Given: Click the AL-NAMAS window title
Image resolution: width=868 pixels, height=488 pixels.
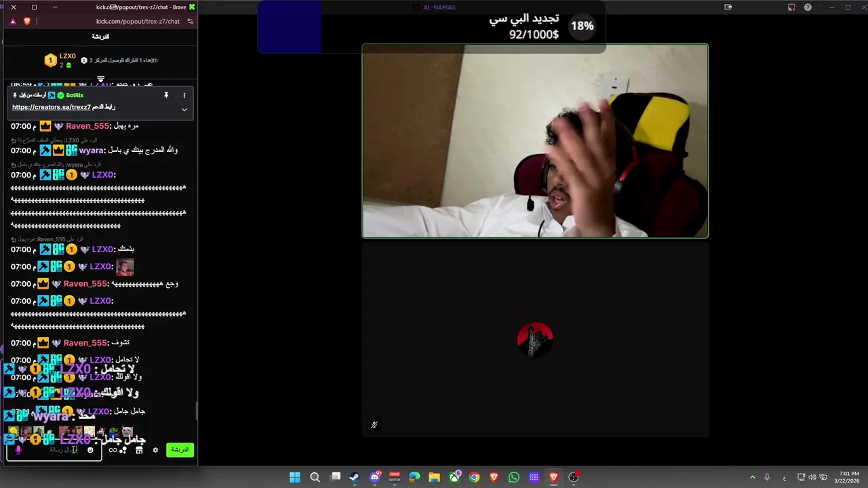Looking at the screenshot, I should pyautogui.click(x=439, y=7).
